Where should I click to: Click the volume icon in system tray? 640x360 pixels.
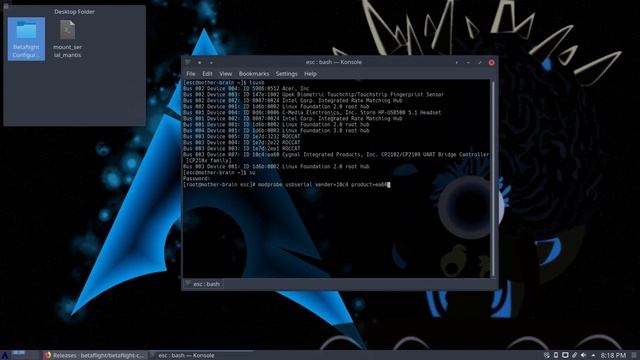tap(584, 355)
